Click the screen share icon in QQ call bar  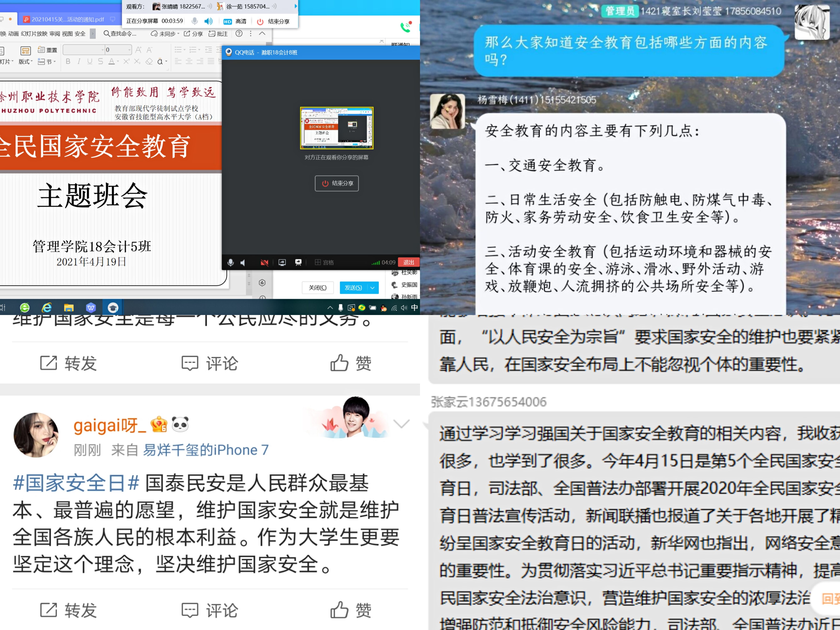pyautogui.click(x=282, y=262)
